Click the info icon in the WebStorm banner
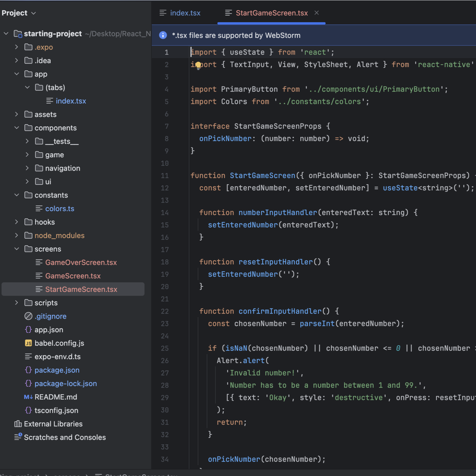476x476 pixels. [x=163, y=35]
